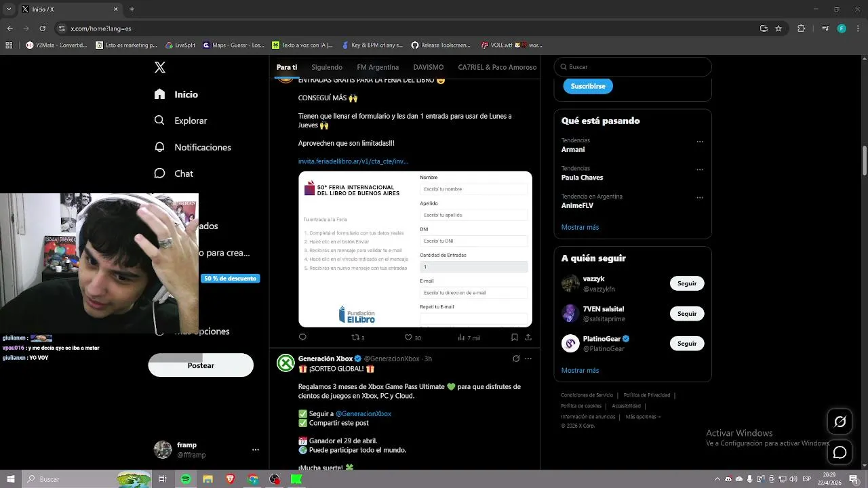Screen dimensions: 868x488
Task: Open the floating chat messages button
Action: pos(840,452)
